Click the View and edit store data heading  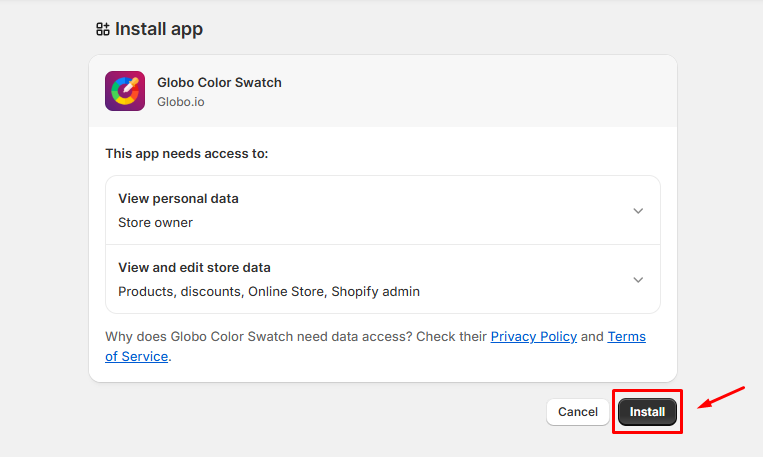click(x=194, y=268)
